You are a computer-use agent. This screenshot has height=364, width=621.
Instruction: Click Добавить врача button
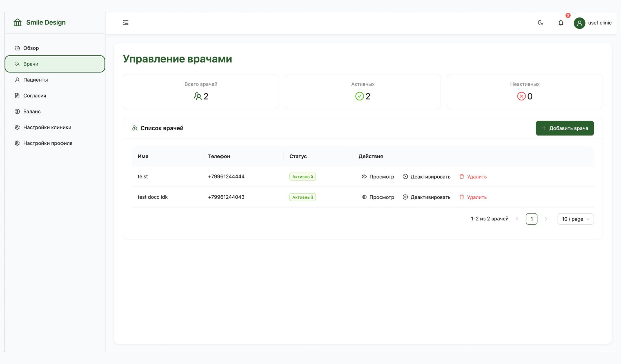pos(564,128)
